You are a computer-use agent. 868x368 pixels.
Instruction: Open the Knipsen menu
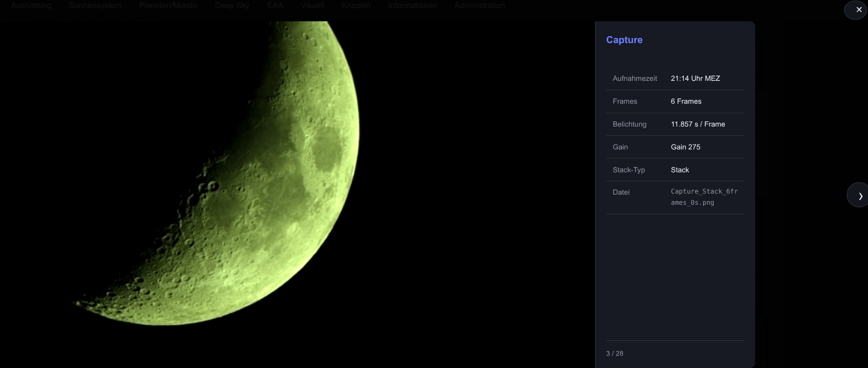coord(356,5)
